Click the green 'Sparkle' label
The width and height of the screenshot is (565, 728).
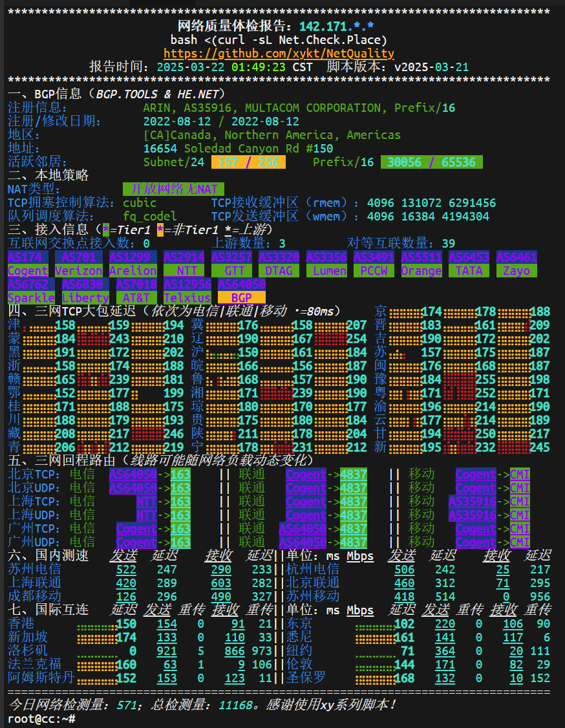click(32, 297)
